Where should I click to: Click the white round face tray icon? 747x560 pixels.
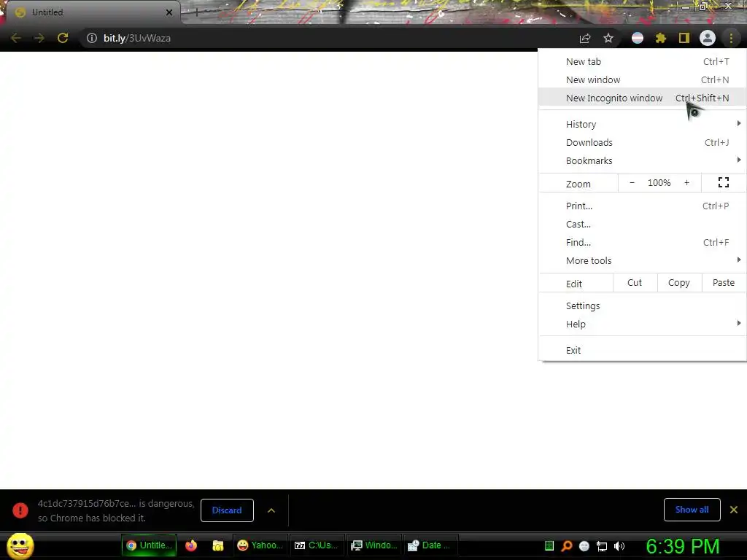[x=584, y=546]
